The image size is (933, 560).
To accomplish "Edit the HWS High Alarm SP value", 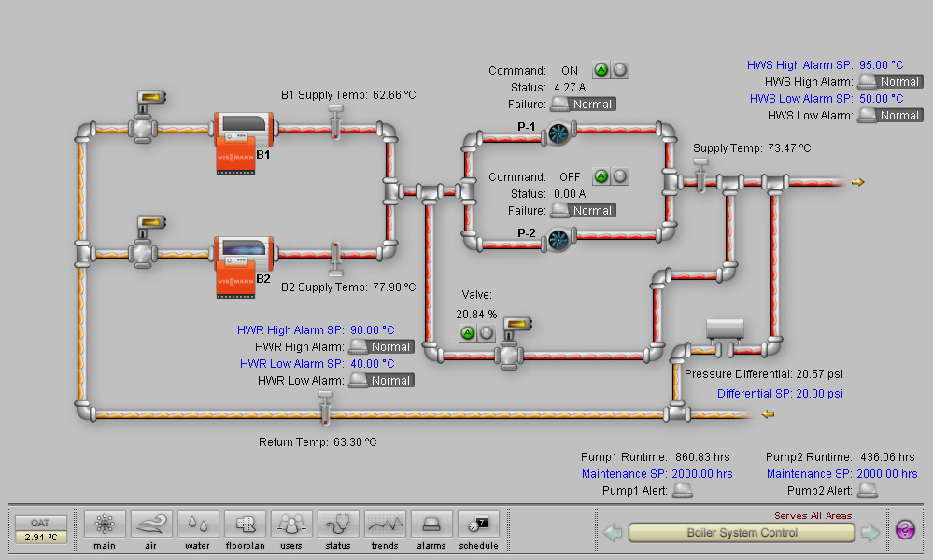I will [x=882, y=65].
